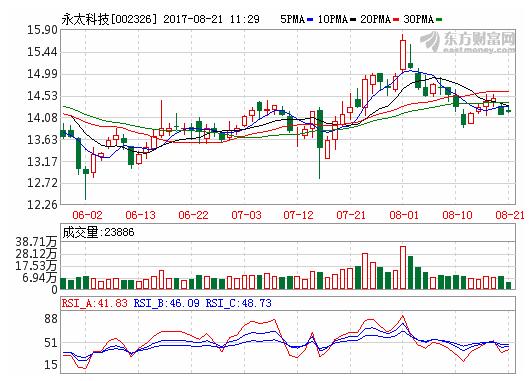532x381 pixels.
Task: Click the 08-21 date label
Action: (510, 215)
